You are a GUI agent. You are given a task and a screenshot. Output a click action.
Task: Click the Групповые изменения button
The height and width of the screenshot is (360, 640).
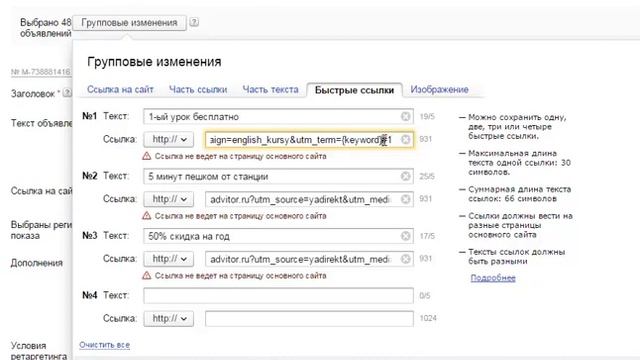click(x=129, y=23)
